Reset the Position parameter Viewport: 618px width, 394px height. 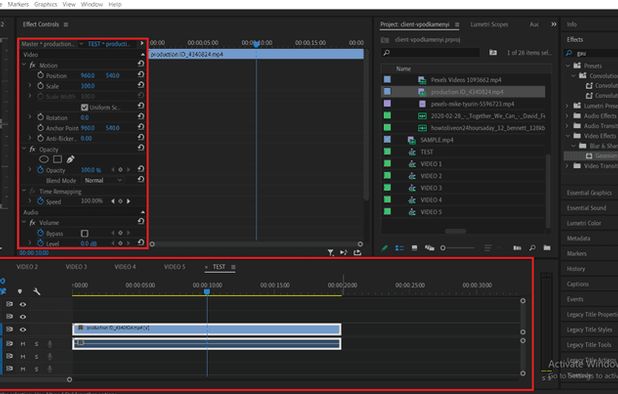(141, 74)
